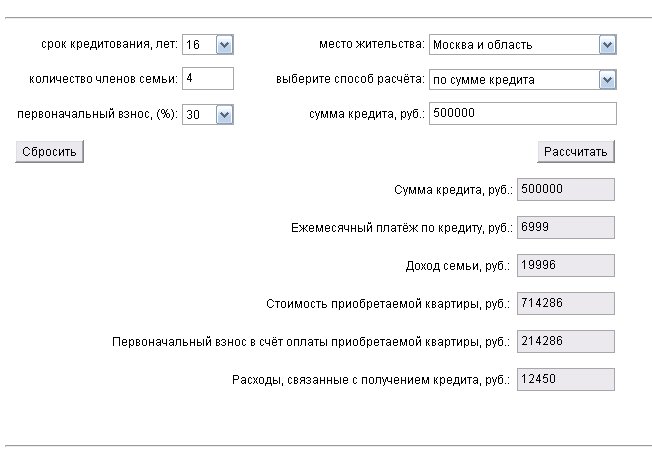Open the loan term years dropdown
Screen dimensions: 652x463
tap(223, 45)
